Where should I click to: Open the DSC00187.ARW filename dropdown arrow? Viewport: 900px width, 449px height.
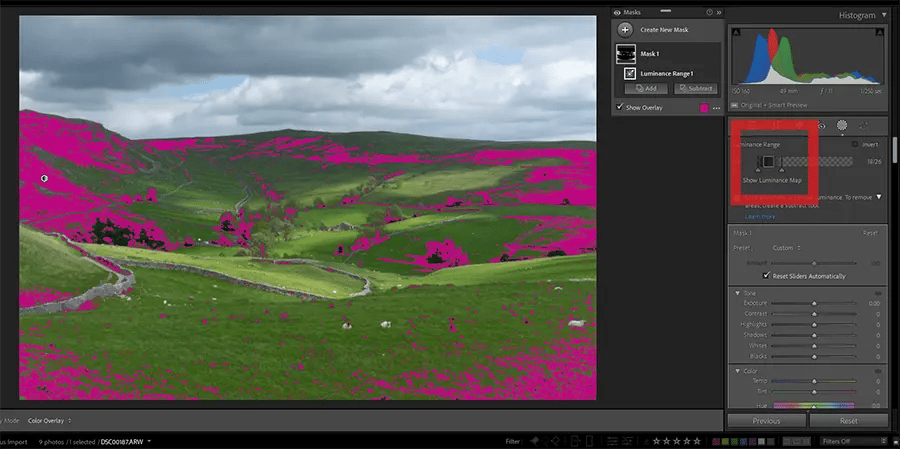click(x=149, y=442)
